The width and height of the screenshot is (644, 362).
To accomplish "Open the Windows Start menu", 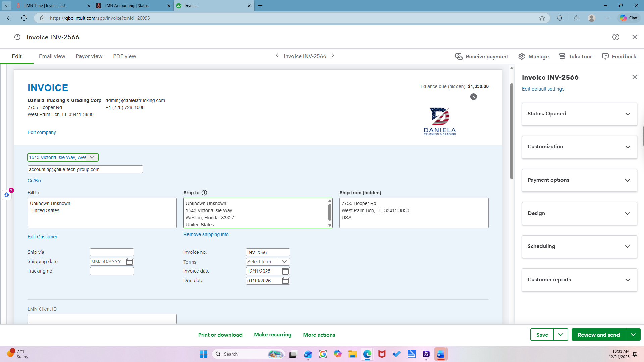I will point(203,354).
